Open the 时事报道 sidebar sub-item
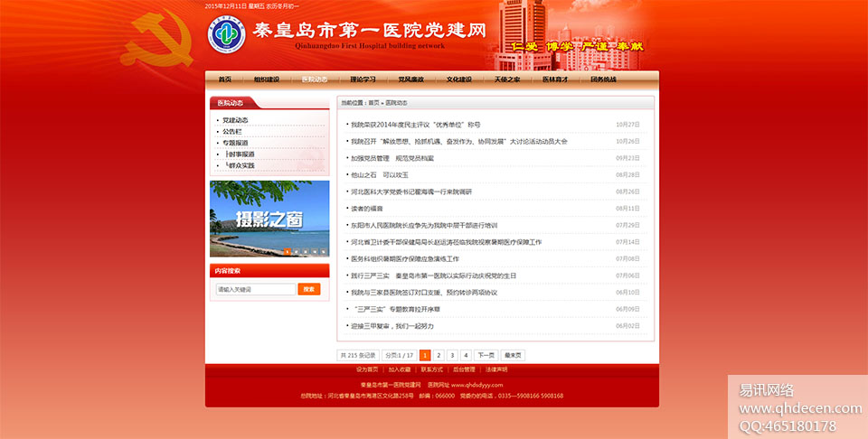868x439 pixels. coord(240,154)
